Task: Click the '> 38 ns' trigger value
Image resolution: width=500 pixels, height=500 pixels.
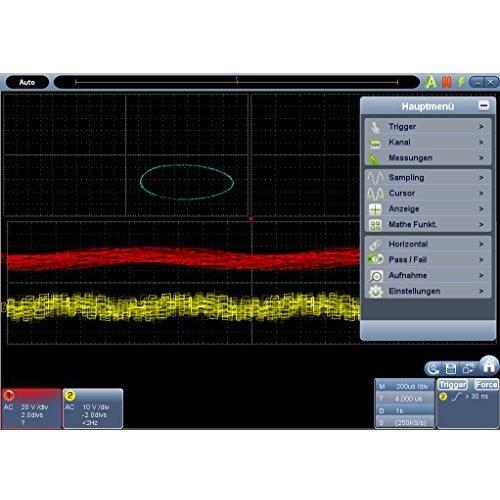Action: [477, 397]
